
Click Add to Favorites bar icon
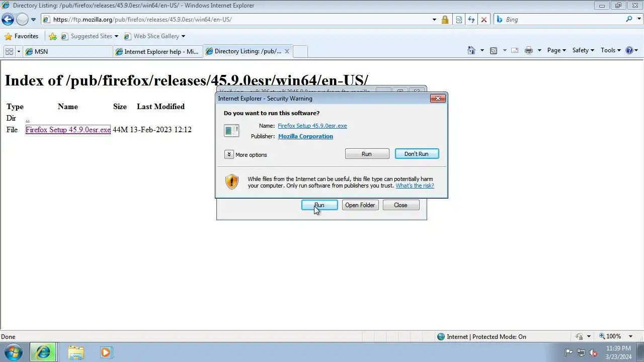click(53, 36)
